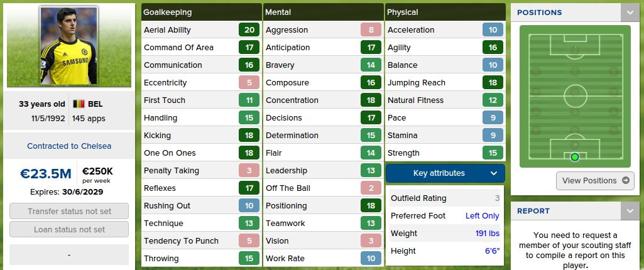This screenshot has height=270, width=644.
Task: Click the 191 lbs weight value
Action: point(487,234)
